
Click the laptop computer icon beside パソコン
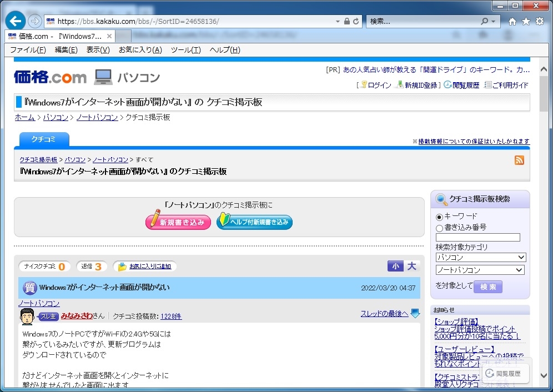(x=103, y=77)
